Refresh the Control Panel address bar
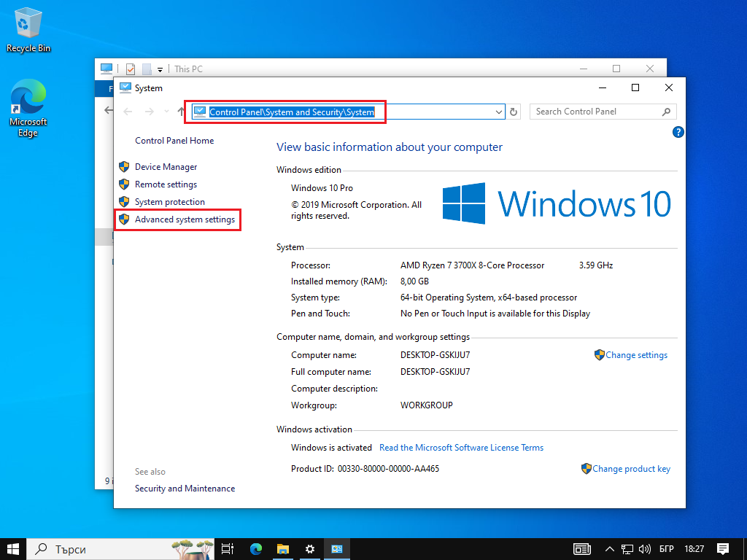This screenshot has height=560, width=747. 514,112
